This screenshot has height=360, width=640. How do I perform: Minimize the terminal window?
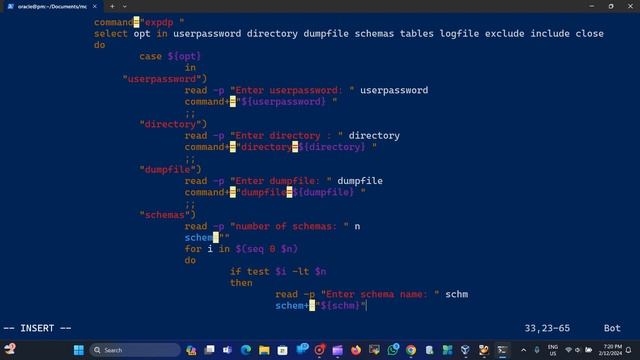591,6
